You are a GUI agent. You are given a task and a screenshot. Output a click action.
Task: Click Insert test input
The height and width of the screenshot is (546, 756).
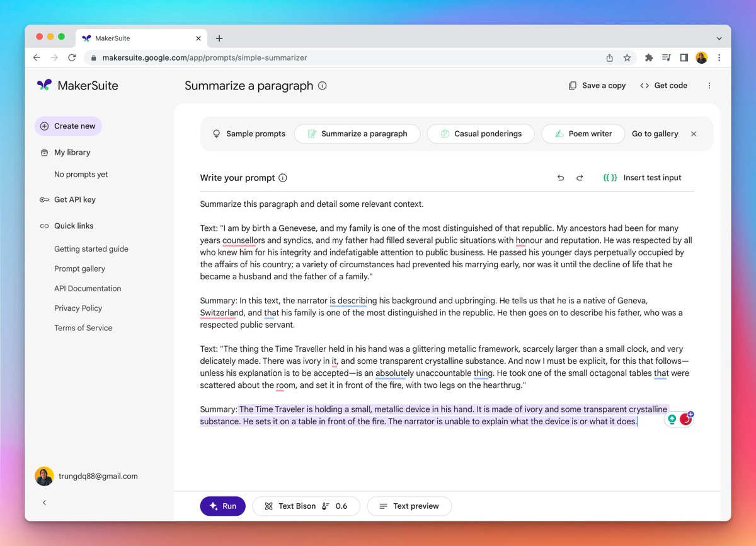tap(642, 178)
